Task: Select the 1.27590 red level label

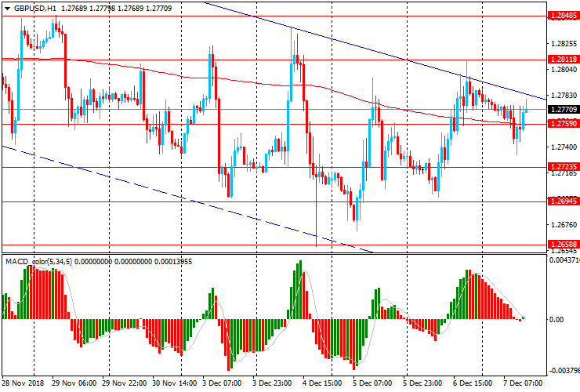Action: (x=564, y=123)
